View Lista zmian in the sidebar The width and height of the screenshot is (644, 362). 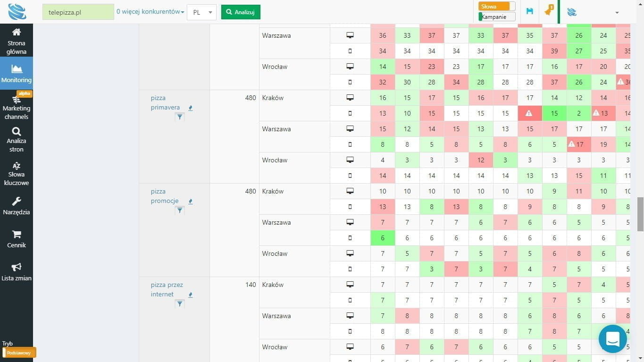[17, 273]
